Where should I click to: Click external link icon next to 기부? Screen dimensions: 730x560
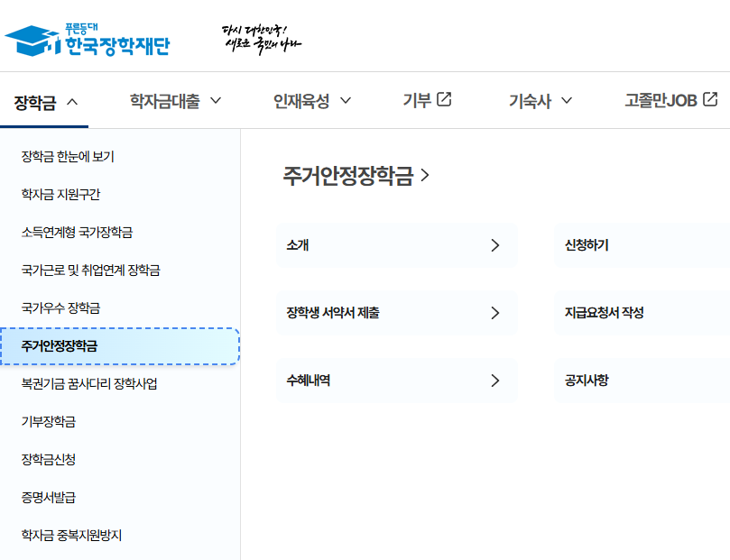click(x=444, y=99)
